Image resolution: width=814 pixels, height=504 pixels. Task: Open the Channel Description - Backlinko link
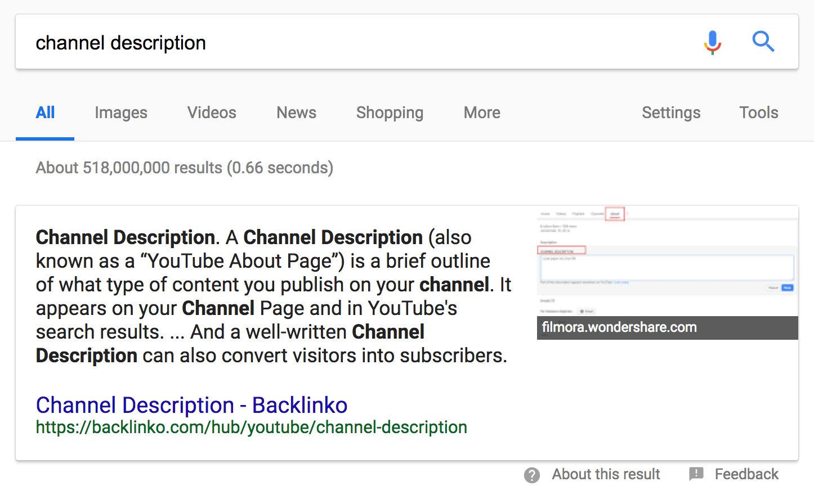point(191,405)
